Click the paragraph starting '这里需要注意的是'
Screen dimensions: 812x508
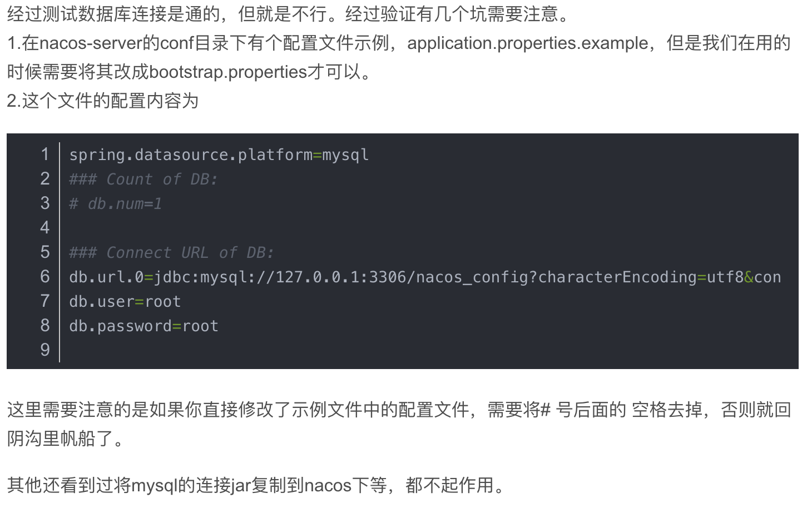[399, 425]
